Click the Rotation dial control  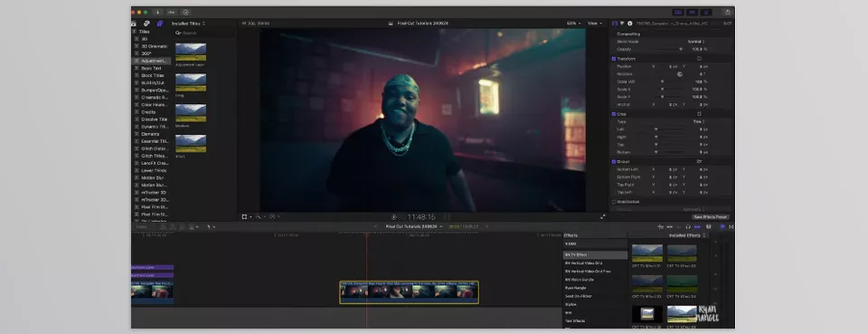[x=680, y=73]
